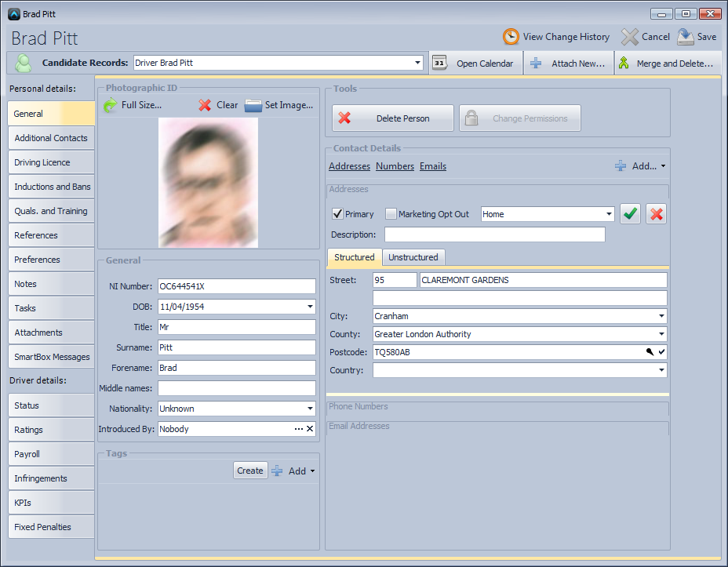728x567 pixels.
Task: Expand the Candidate Records dropdown
Action: point(418,63)
